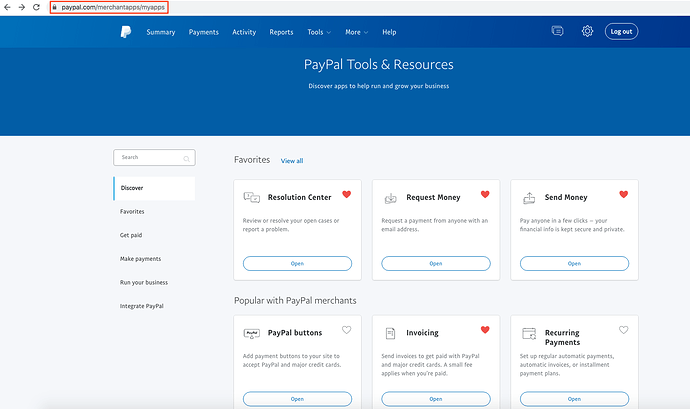Open the PayPal buttons app
690x409 pixels.
coord(297,399)
